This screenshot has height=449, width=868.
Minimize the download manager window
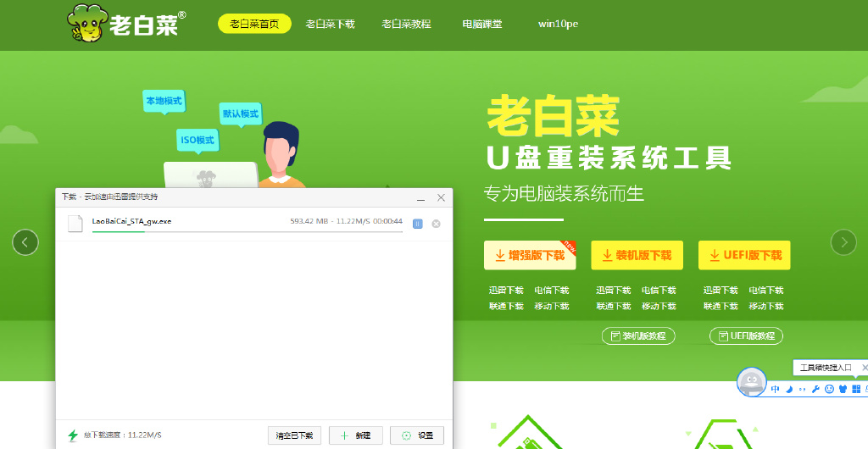[x=421, y=198]
